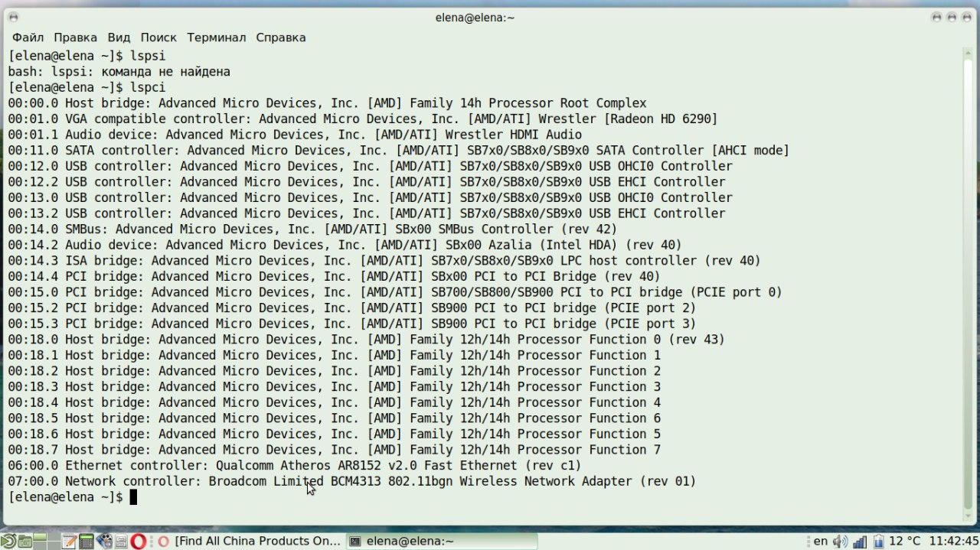Viewport: 980px width, 550px height.
Task: Click the 00:12.2 USB EHCI Controller line
Action: click(367, 182)
